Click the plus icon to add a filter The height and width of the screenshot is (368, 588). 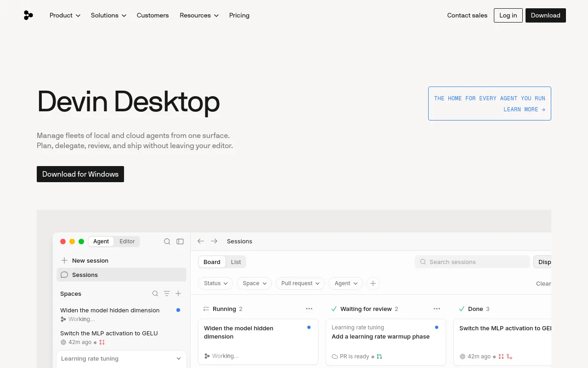(373, 283)
